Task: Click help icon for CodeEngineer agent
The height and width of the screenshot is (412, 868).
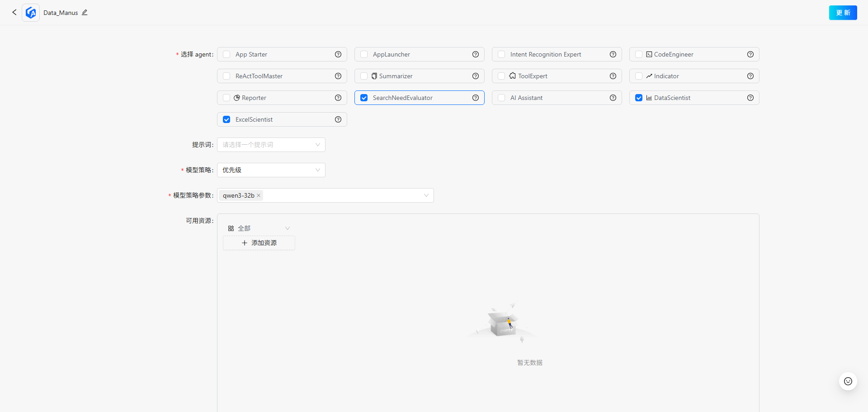Action: point(750,54)
